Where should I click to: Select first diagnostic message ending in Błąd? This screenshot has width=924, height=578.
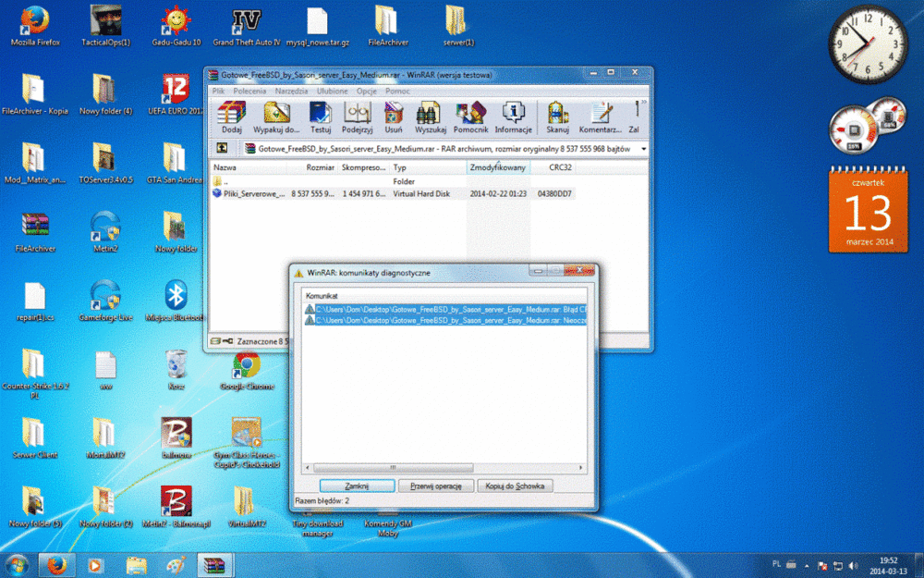coord(445,309)
